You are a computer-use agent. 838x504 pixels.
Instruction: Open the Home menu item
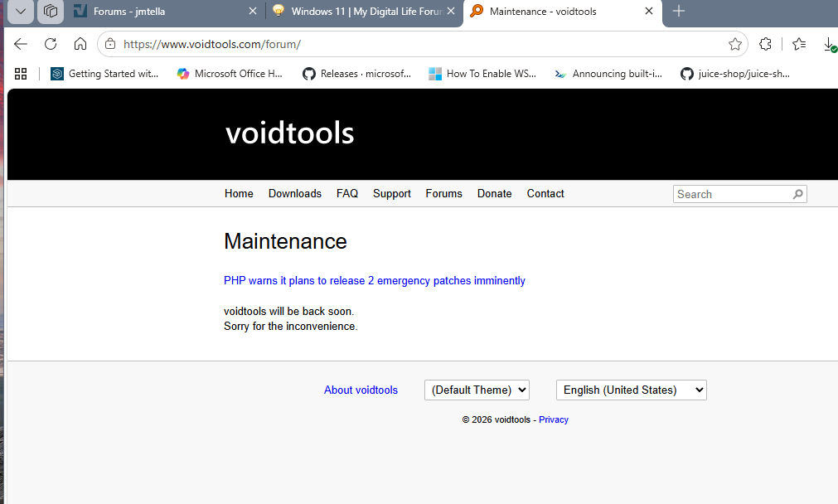[x=239, y=193]
